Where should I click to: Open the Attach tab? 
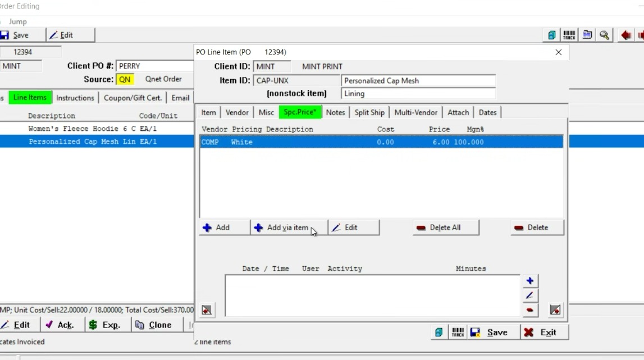(x=458, y=112)
